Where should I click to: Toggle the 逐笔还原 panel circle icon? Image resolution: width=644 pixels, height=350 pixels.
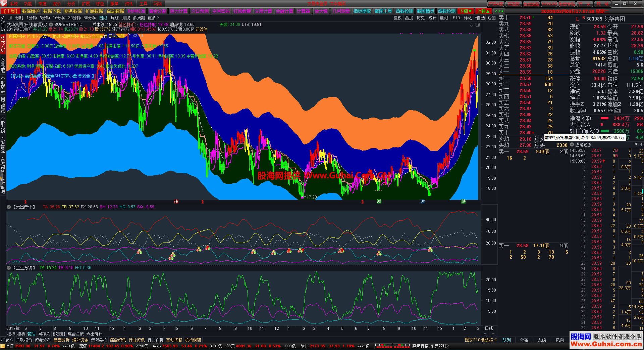point(572,145)
